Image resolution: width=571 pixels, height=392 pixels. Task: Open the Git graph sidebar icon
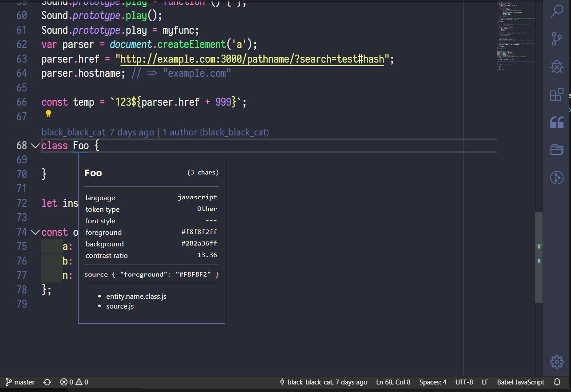point(556,177)
